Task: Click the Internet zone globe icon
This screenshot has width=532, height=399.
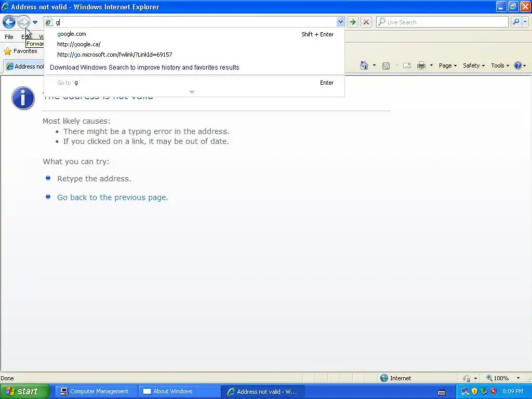Action: pos(384,378)
